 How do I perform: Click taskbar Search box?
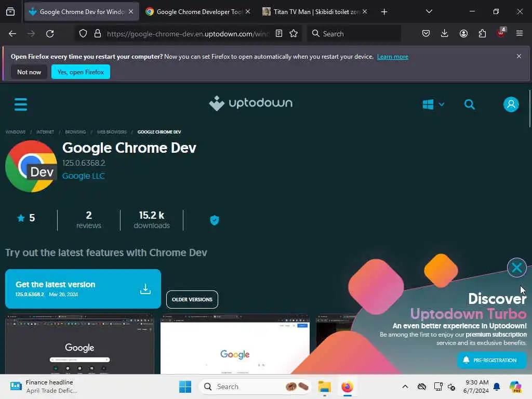coord(255,387)
